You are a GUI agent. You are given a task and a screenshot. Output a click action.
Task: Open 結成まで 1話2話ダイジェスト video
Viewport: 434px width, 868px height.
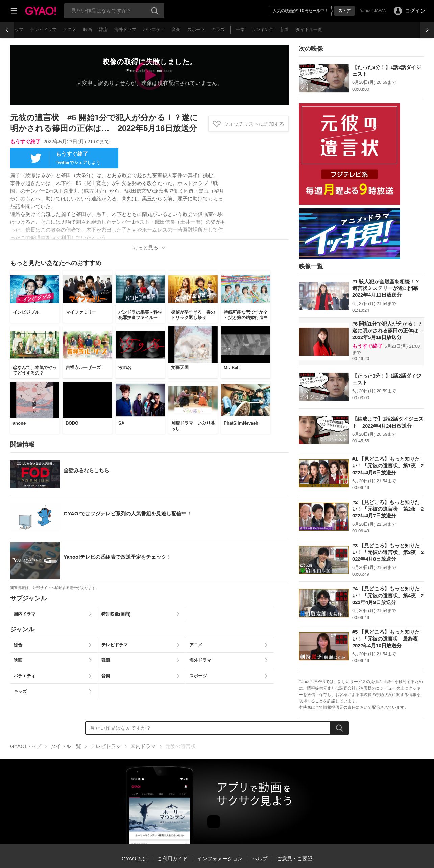361,430
